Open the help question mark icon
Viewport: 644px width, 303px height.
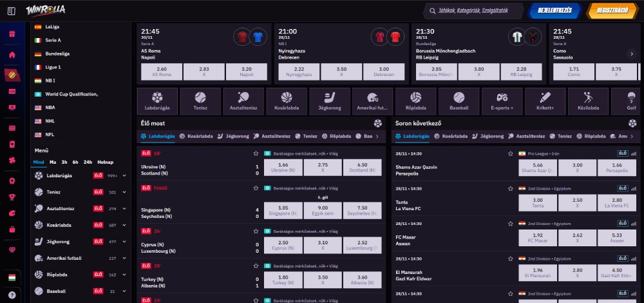[x=12, y=295]
